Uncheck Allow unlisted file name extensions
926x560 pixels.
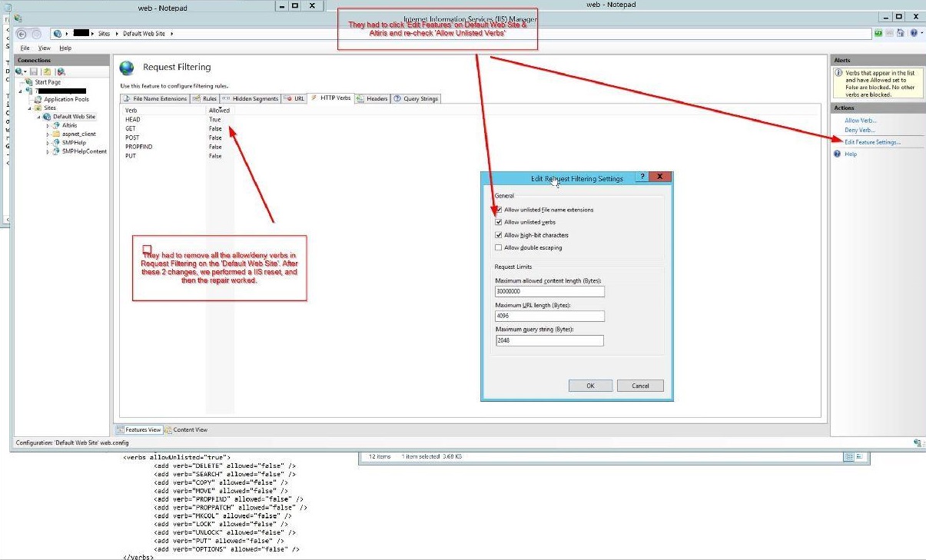tap(499, 210)
